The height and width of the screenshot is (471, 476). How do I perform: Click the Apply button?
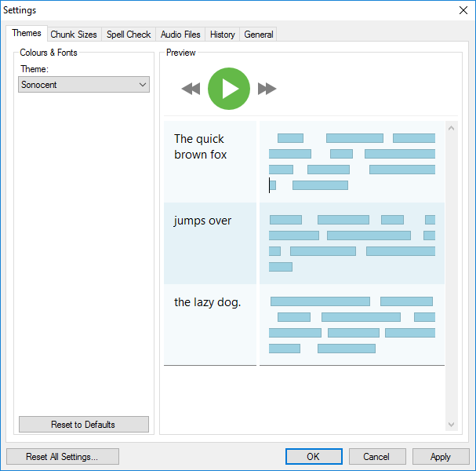coord(441,456)
